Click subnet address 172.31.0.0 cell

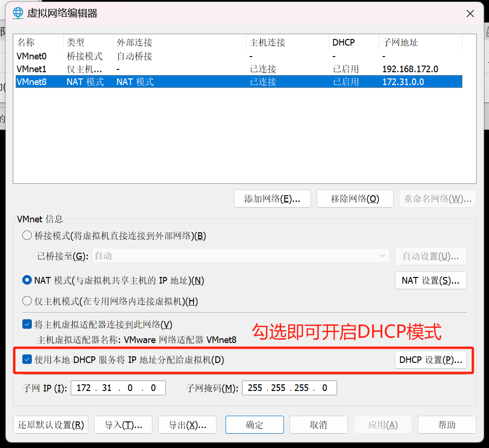tap(403, 82)
